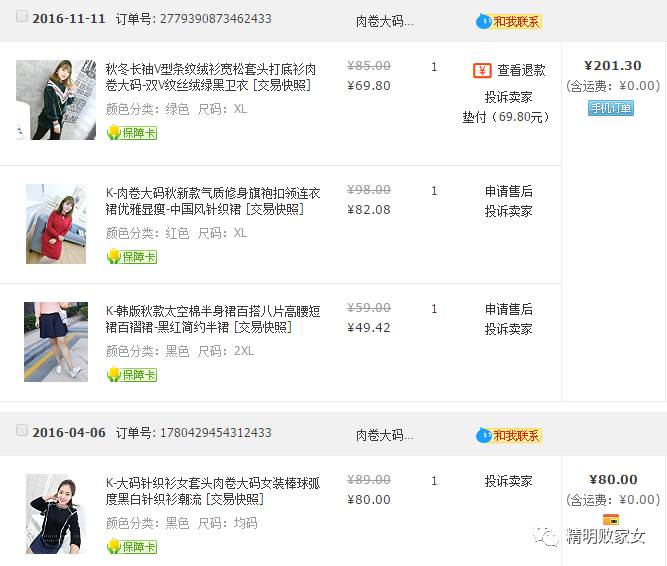Open the 保障卡 badge on the red dress item
667x566 pixels.
pos(131,256)
